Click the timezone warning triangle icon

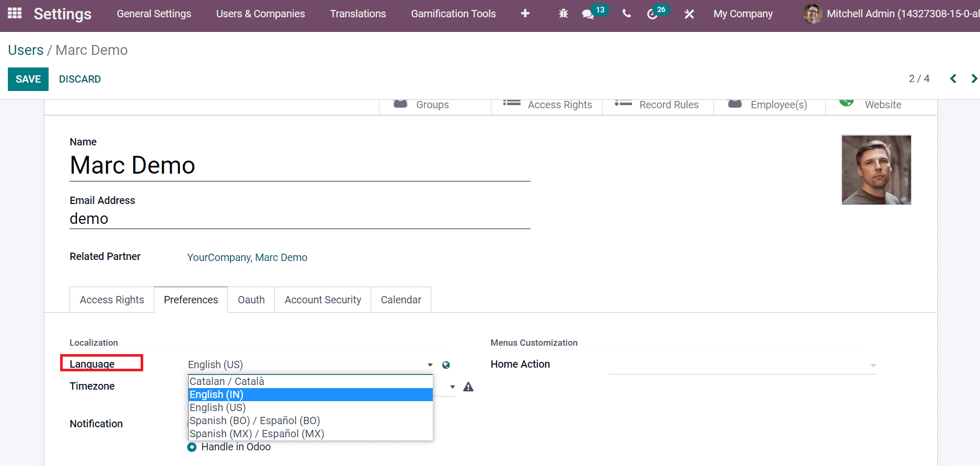pyautogui.click(x=468, y=387)
